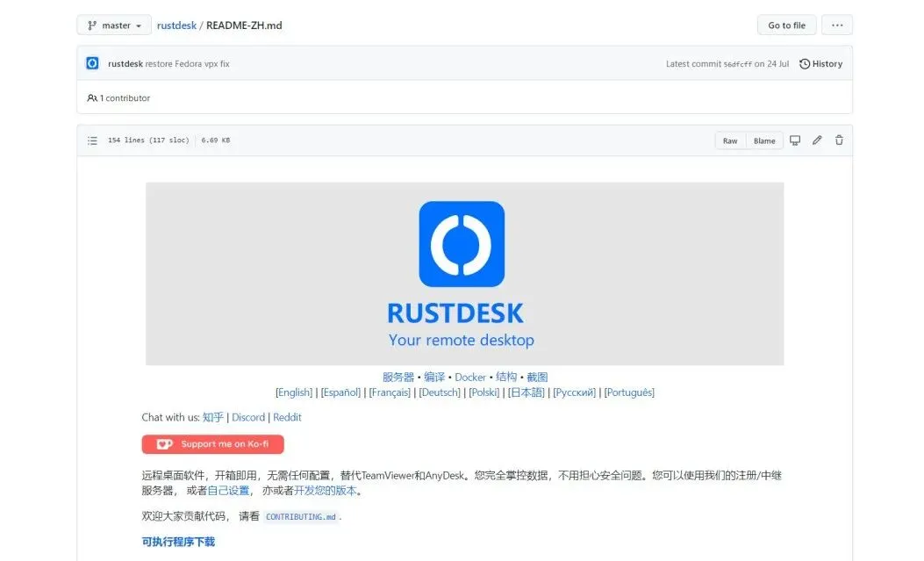The height and width of the screenshot is (561, 924).
Task: Click the '154 lines (117 sloc)' text
Action: [148, 140]
